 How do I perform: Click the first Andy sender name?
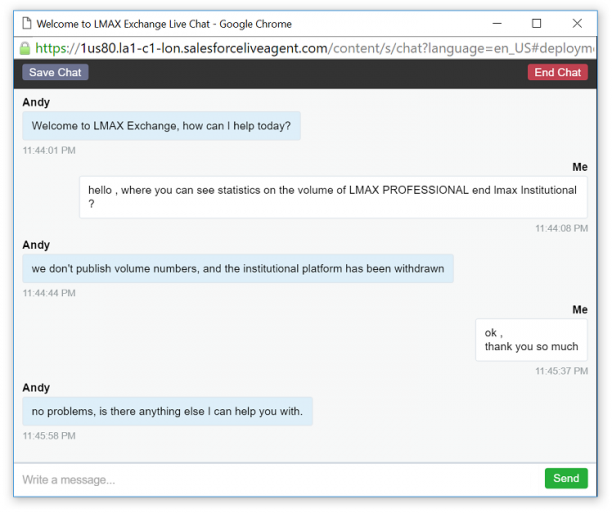pos(36,102)
